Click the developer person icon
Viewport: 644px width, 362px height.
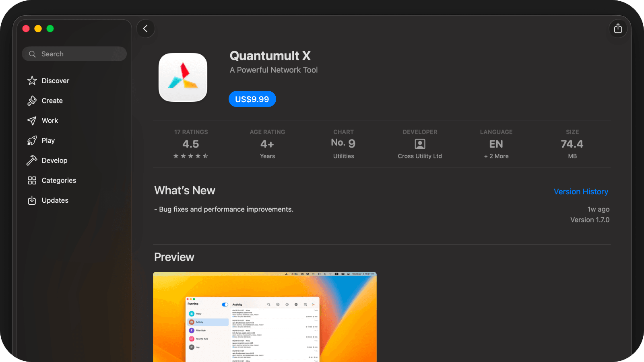click(420, 144)
